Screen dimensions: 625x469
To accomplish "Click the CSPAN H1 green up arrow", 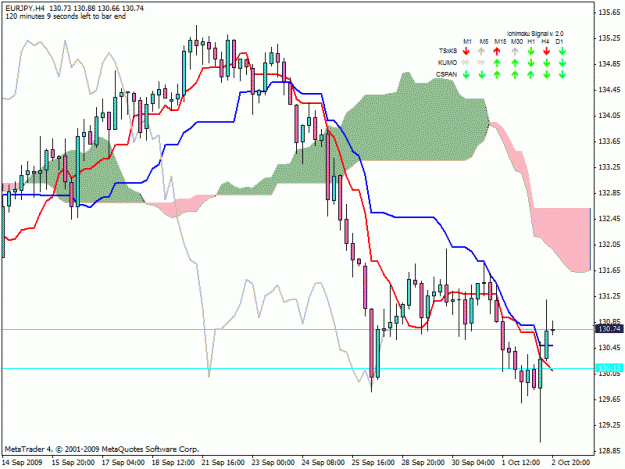I will [531, 75].
